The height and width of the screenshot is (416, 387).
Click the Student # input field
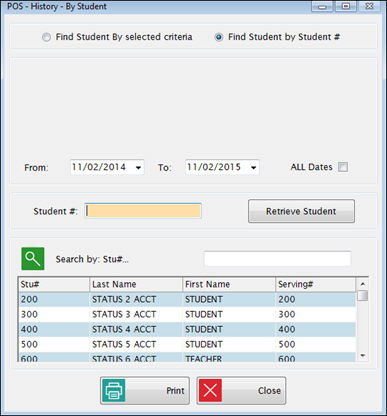(143, 211)
